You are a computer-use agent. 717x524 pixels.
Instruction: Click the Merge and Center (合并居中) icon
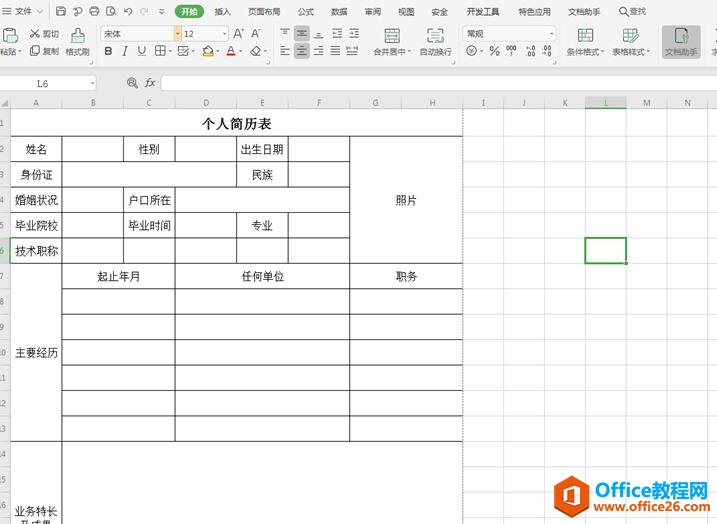coord(392,35)
